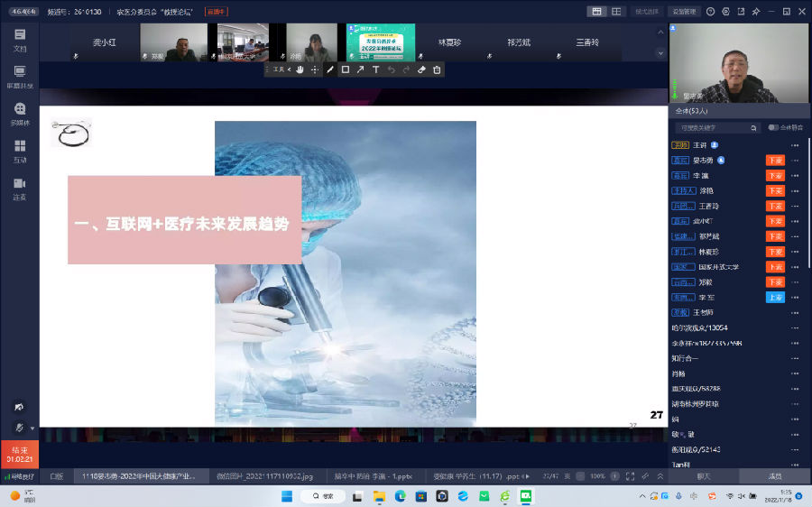Open 多媒体 panel in left sidebar

(x=20, y=113)
